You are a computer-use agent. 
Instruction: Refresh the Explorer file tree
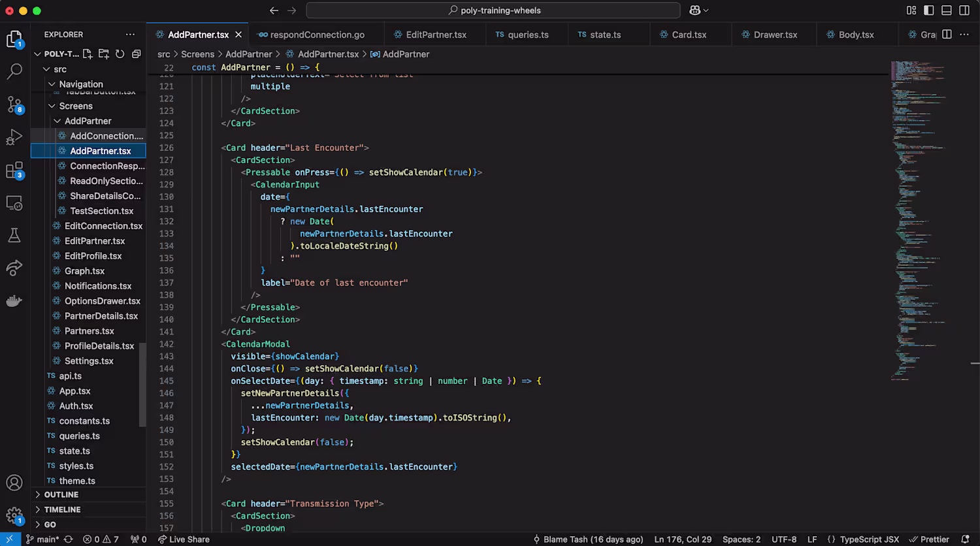coord(120,54)
